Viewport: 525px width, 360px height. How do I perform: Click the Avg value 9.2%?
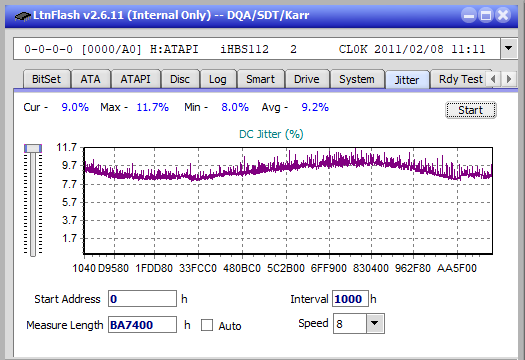pyautogui.click(x=315, y=107)
